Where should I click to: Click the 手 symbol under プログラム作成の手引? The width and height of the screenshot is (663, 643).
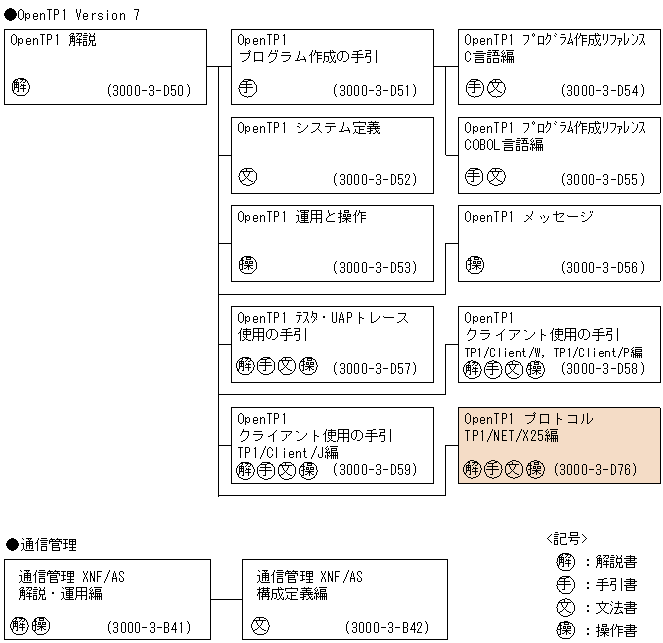tap(248, 88)
